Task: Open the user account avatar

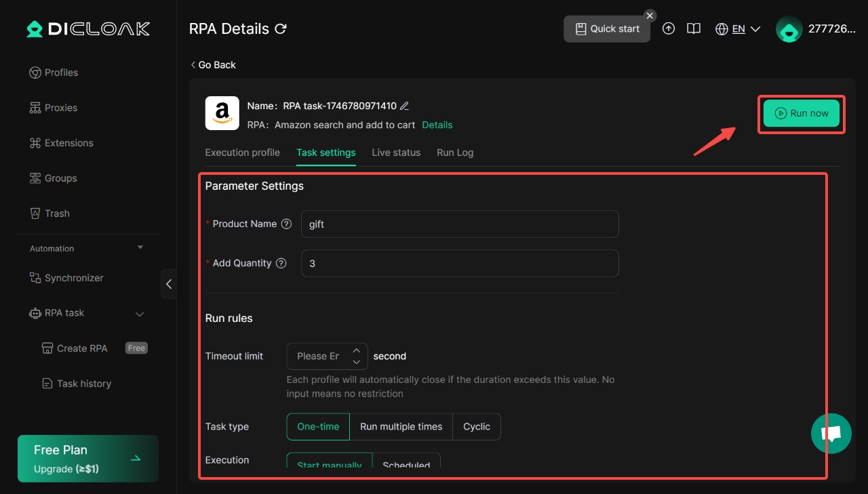Action: coord(789,29)
